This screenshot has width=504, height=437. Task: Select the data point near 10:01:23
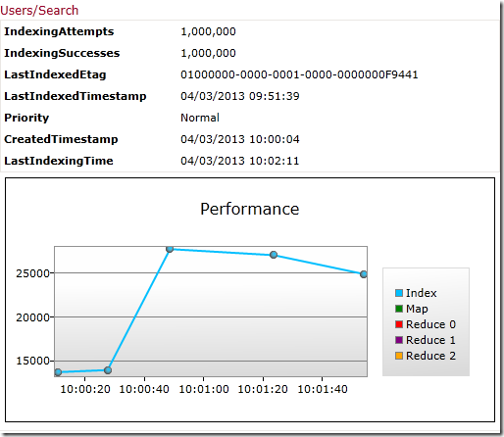click(x=274, y=255)
